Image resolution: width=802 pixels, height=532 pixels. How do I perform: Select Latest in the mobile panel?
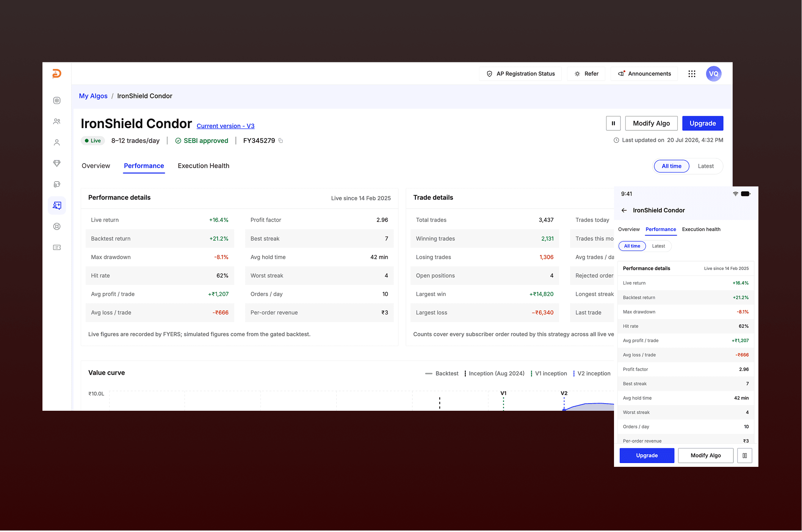point(659,246)
